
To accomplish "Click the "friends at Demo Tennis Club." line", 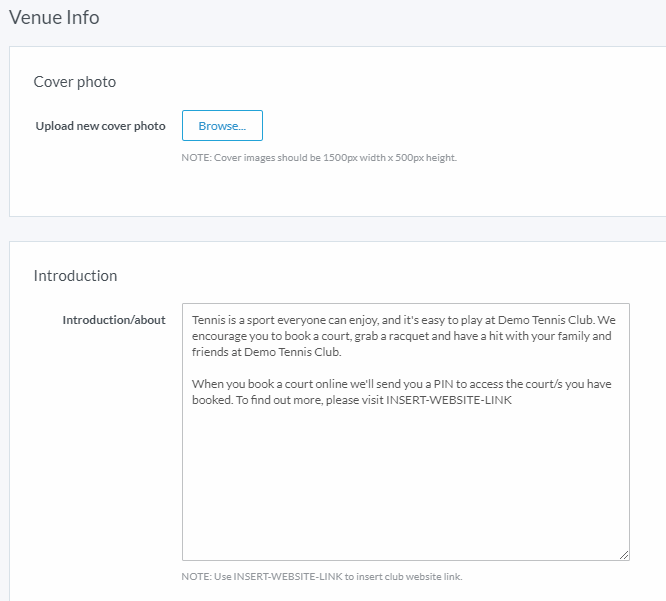I will (x=267, y=352).
